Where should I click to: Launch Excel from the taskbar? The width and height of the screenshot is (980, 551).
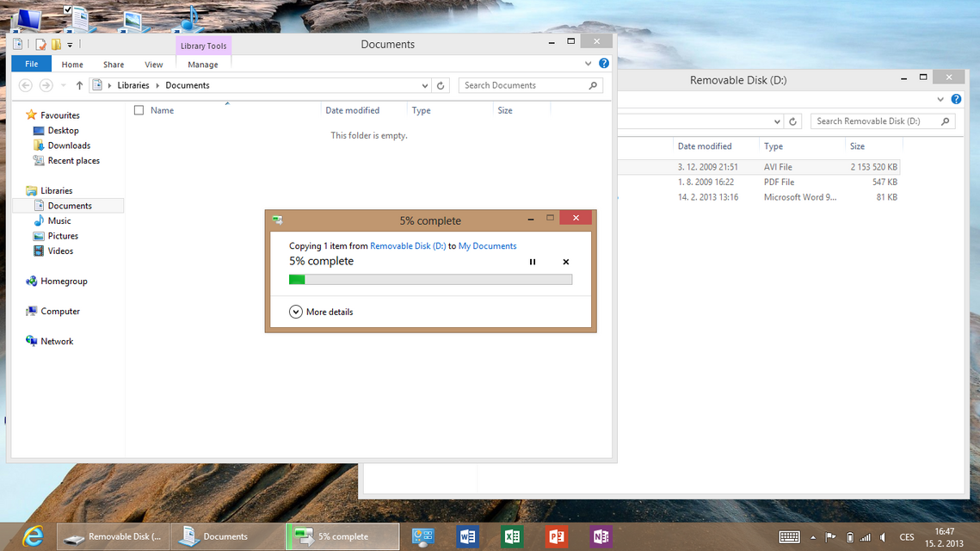tap(512, 536)
